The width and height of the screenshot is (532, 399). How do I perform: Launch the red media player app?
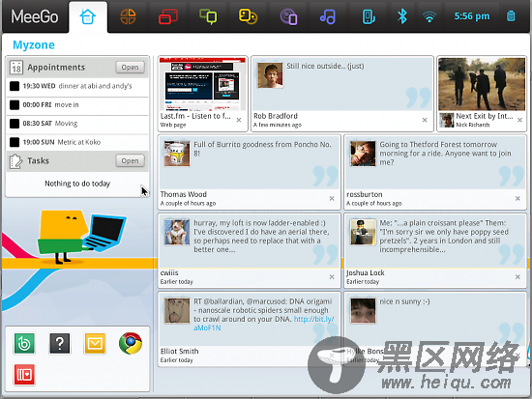coord(24,375)
